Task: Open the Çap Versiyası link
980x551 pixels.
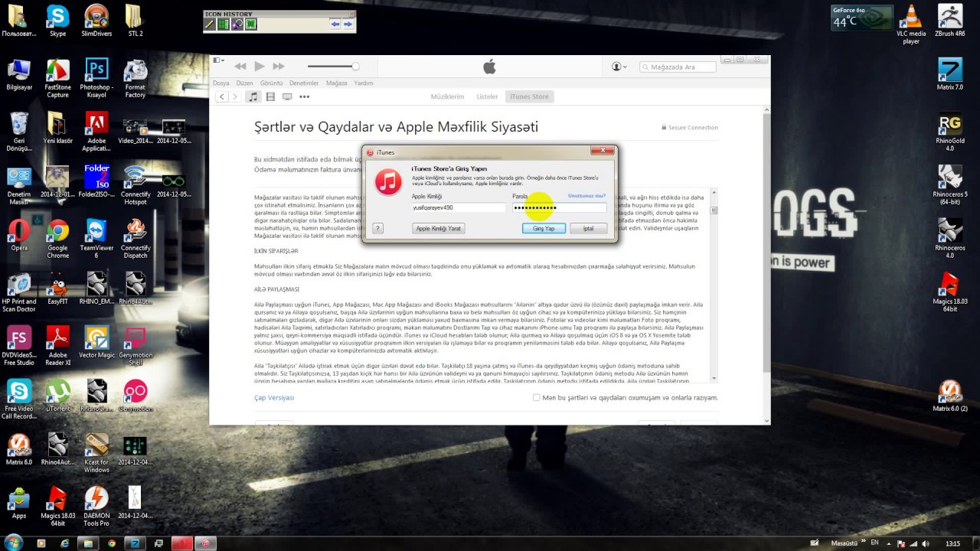Action: pos(274,398)
